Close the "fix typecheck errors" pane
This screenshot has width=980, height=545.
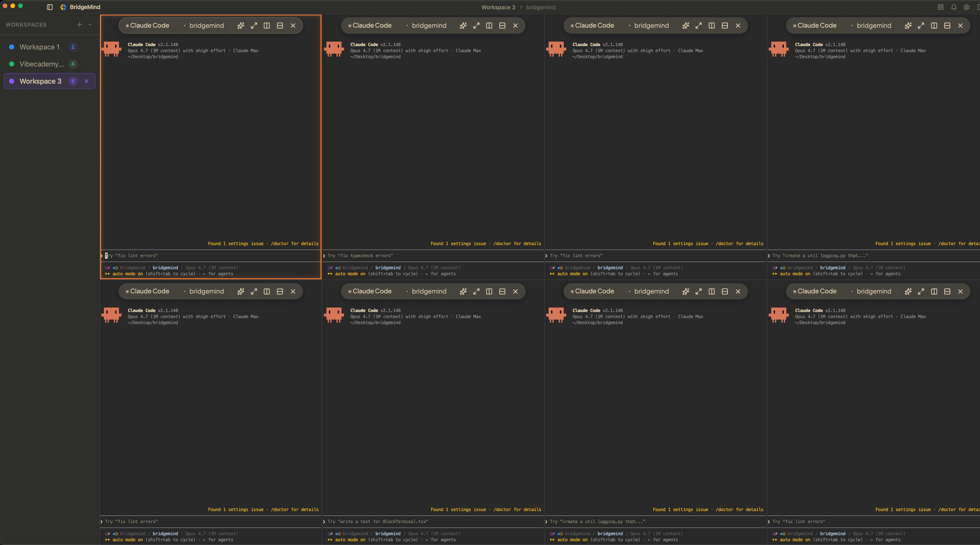pos(516,26)
